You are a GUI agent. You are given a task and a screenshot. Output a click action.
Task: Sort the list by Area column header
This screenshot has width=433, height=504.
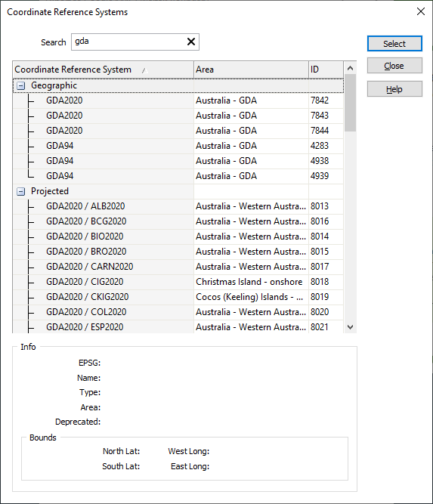(252, 70)
